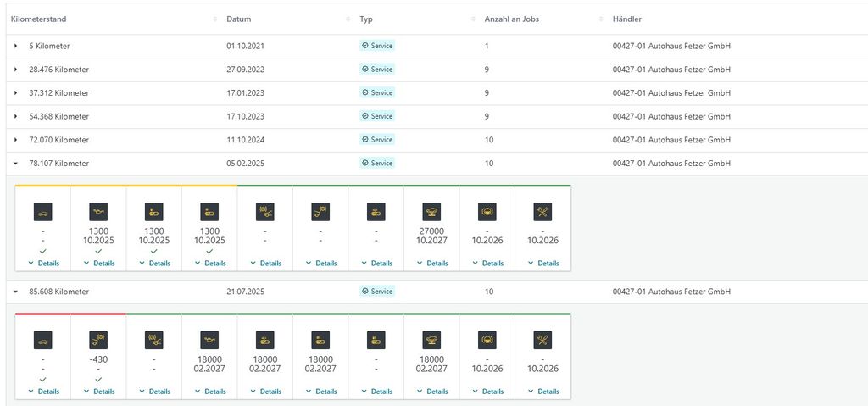Click the car icon in the 78.107 Kilometer panel
Viewport: 868px width, 406px height.
pos(42,212)
